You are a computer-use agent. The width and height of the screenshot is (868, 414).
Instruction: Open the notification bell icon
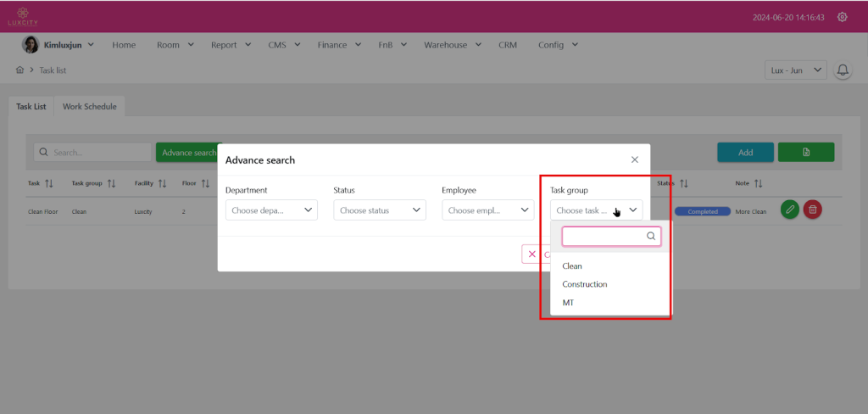point(843,70)
